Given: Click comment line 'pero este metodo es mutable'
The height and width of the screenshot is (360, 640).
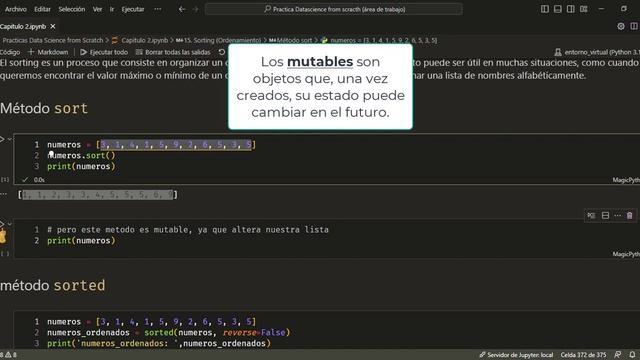Looking at the screenshot, I should [188, 230].
